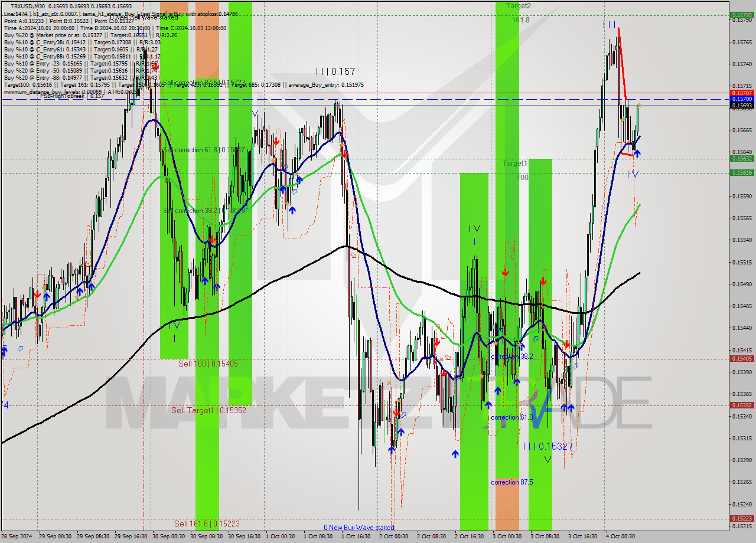Image resolution: width=756 pixels, height=543 pixels.
Task: Select the 'Sell 100 | 0.15405' label
Action: pyautogui.click(x=208, y=364)
